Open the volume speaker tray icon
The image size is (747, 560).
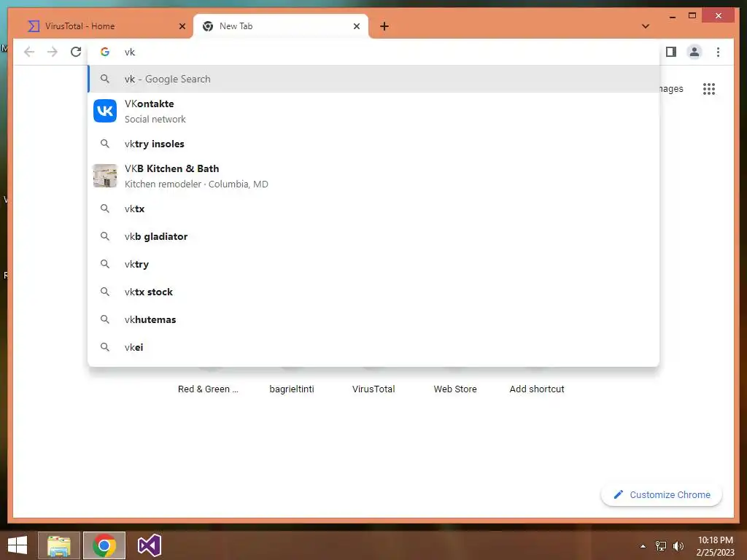(x=678, y=546)
